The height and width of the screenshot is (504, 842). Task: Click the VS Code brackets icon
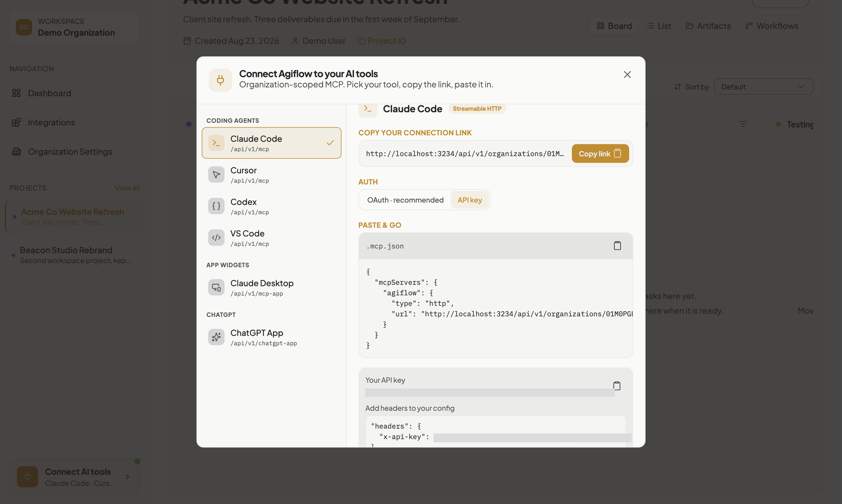click(216, 238)
